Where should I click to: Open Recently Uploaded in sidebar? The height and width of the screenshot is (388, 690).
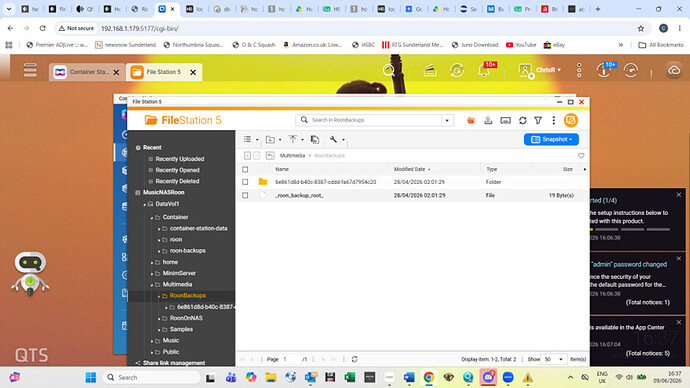point(180,159)
